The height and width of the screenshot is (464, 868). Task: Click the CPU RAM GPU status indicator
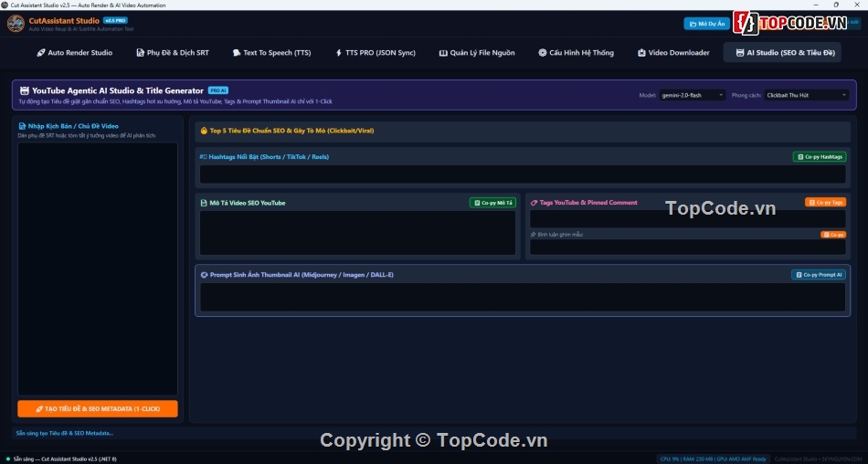tap(713, 459)
